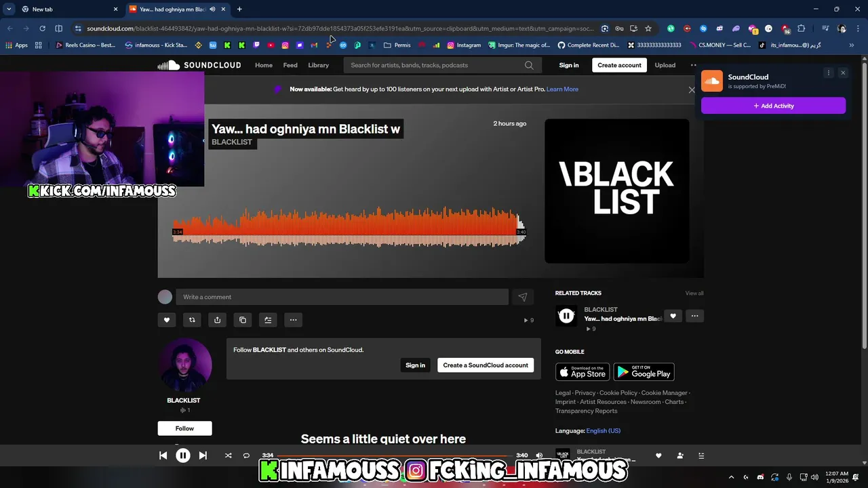This screenshot has width=868, height=488.
Task: Open the Chrome three-dot menu
Action: (x=856, y=28)
